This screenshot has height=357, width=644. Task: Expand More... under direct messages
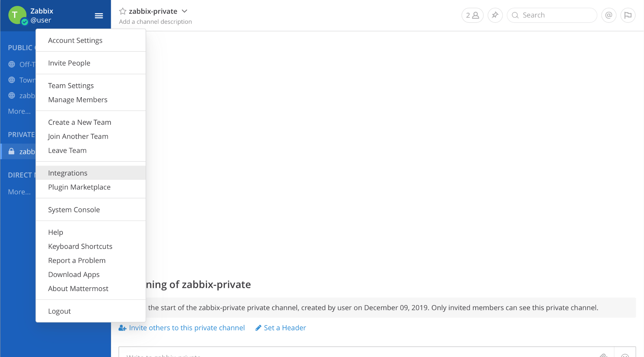click(x=19, y=192)
